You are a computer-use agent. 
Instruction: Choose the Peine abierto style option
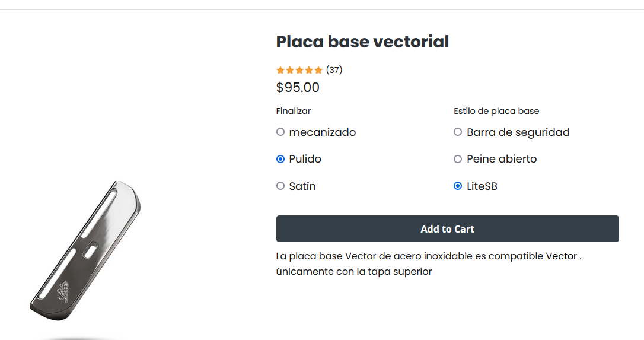[458, 159]
